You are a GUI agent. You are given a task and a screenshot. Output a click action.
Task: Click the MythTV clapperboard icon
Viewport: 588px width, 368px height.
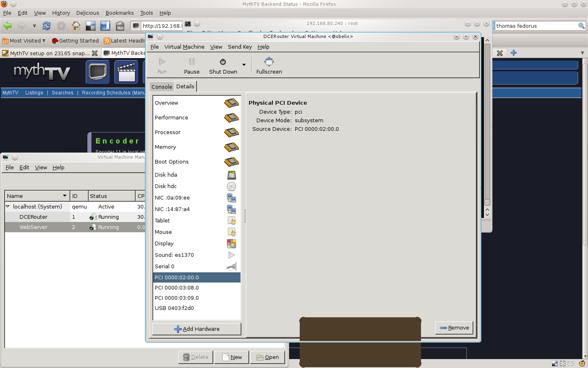[x=127, y=72]
